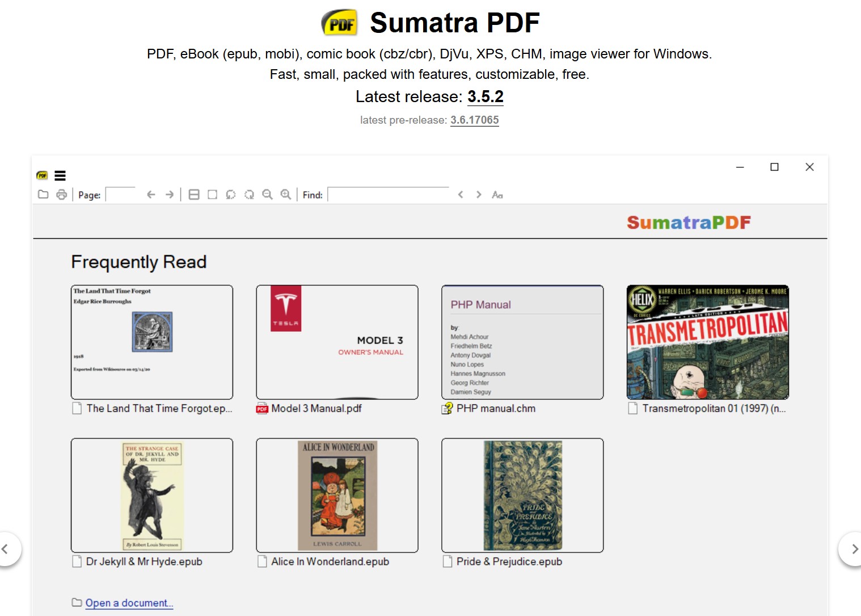
Task: Click the Print toolbar icon
Action: [x=62, y=195]
